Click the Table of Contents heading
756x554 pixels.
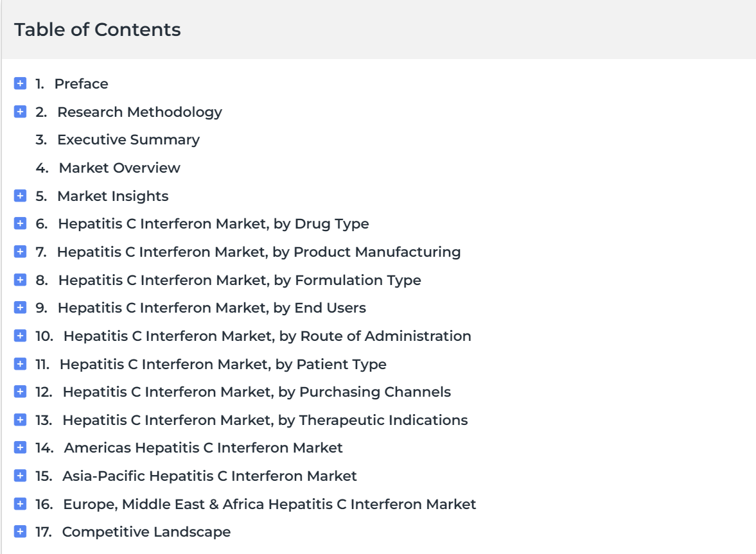click(98, 30)
